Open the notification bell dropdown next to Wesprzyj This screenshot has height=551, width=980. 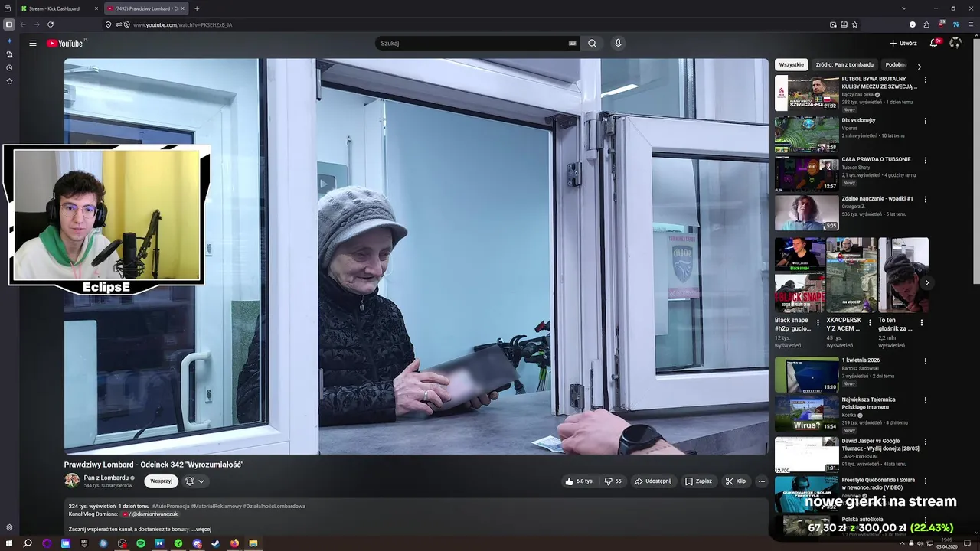click(194, 481)
